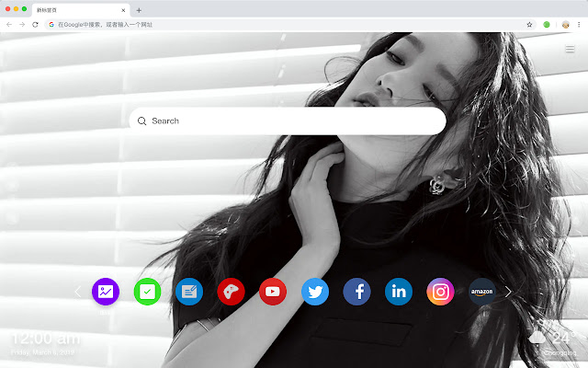Click the 24° temperature reading
588x368 pixels.
[x=563, y=339]
